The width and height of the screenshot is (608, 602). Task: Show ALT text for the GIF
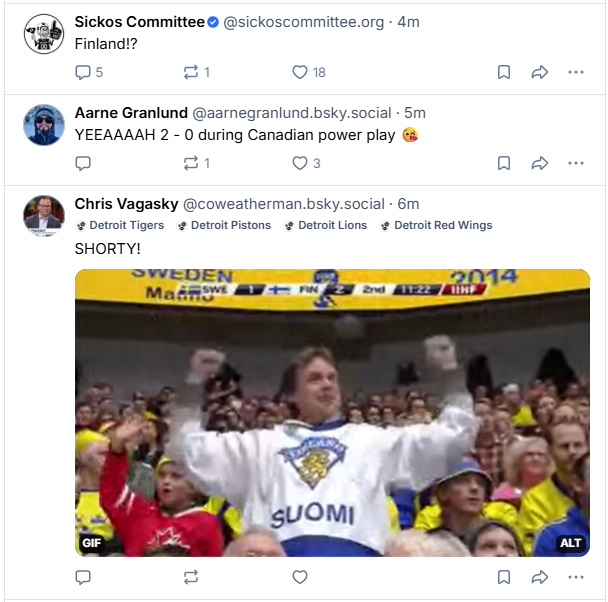coord(570,543)
